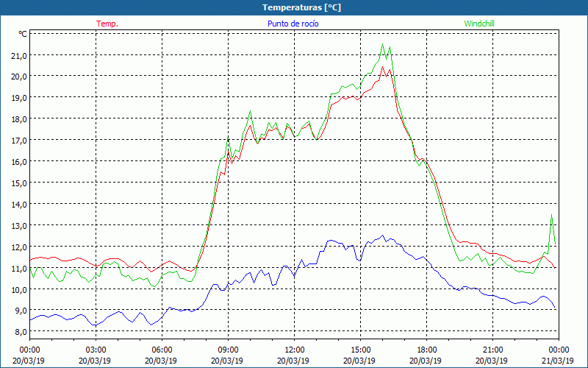Select the green Windchill legend label
This screenshot has height=368, width=588.
coord(479,24)
